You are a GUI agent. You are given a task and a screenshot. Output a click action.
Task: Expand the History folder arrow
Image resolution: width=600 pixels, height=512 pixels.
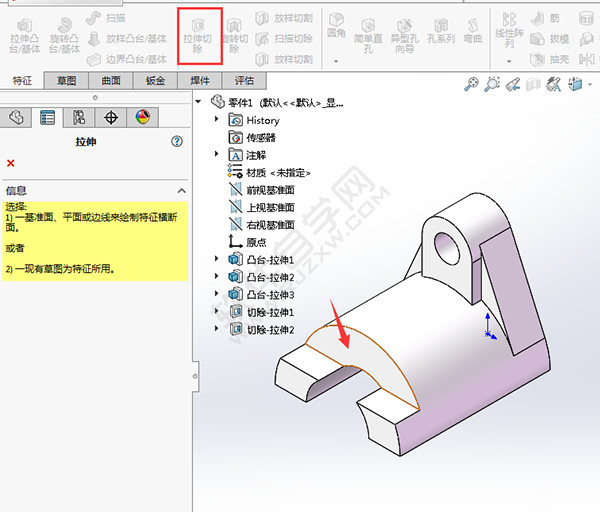(217, 119)
